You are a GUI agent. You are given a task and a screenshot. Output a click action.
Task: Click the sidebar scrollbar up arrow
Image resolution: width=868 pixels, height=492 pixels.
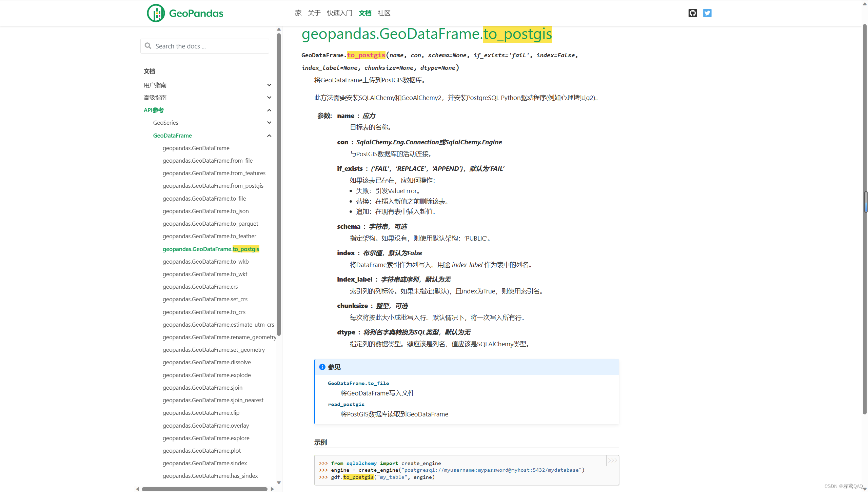coord(279,29)
